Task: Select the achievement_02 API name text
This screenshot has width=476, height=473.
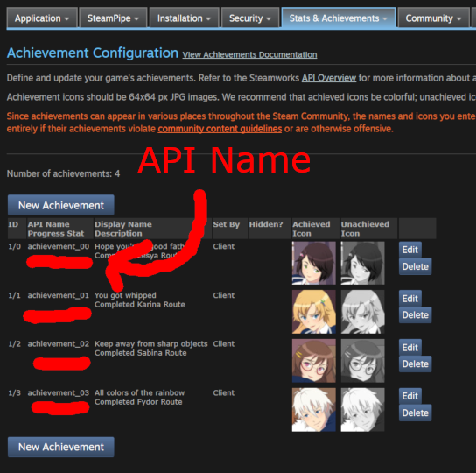Action: click(59, 344)
